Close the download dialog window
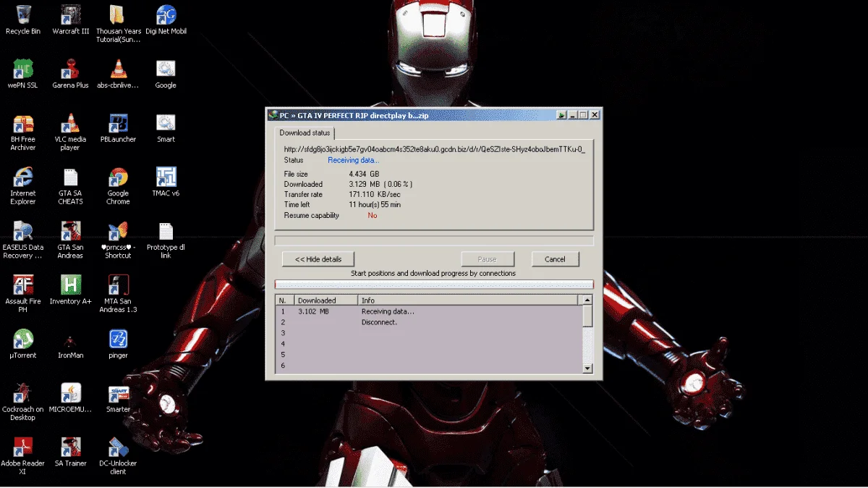 595,115
